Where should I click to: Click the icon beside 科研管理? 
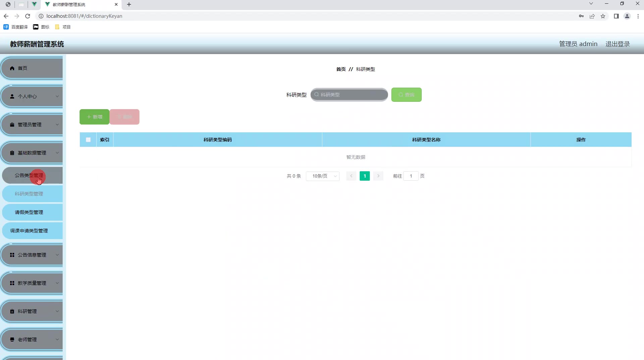pyautogui.click(x=12, y=311)
